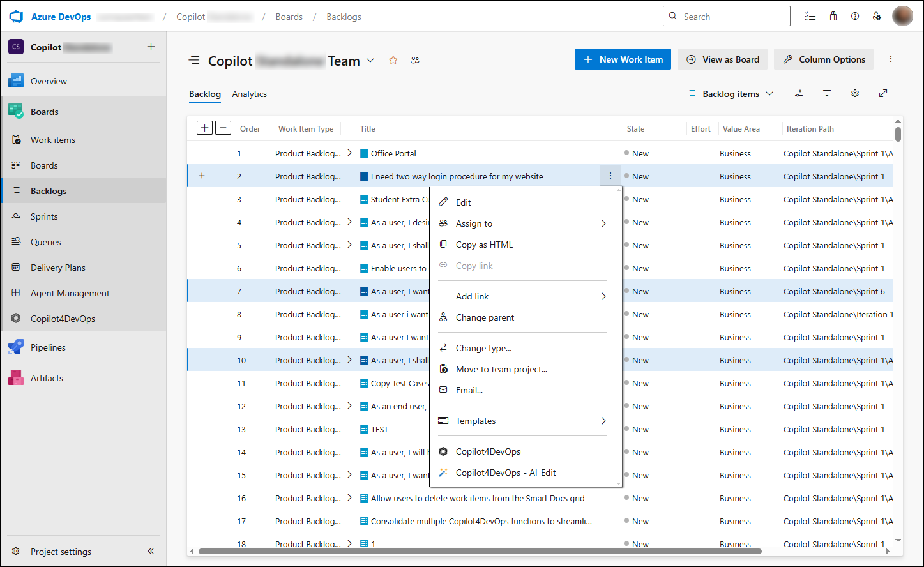This screenshot has height=567, width=924.
Task: Click the horizontal scrollbar of backlog grid
Action: [480, 551]
